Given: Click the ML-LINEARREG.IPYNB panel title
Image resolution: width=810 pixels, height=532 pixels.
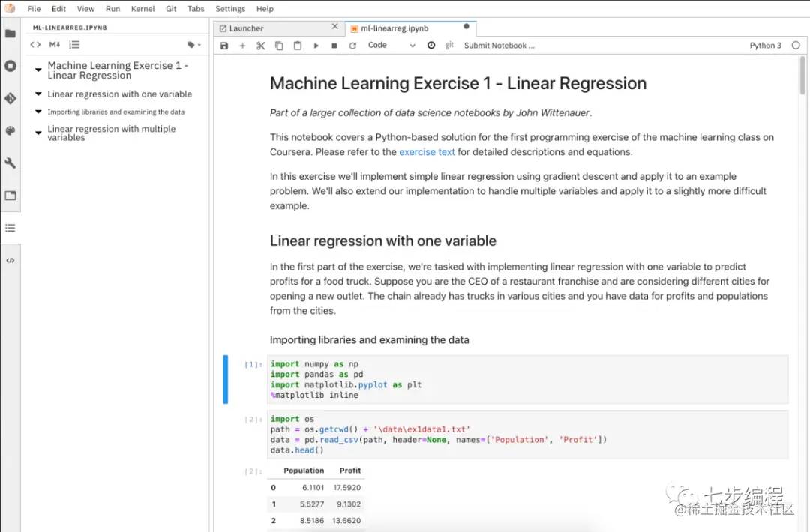Looking at the screenshot, I should [x=70, y=28].
